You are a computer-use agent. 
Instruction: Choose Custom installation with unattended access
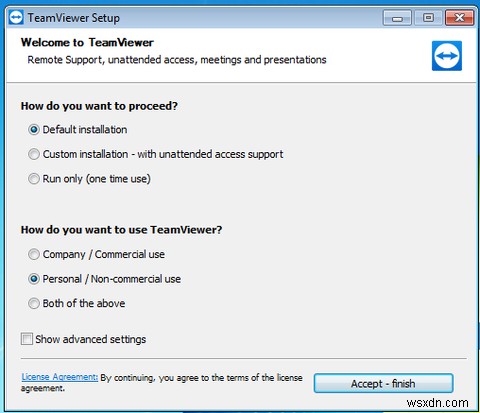tap(34, 154)
